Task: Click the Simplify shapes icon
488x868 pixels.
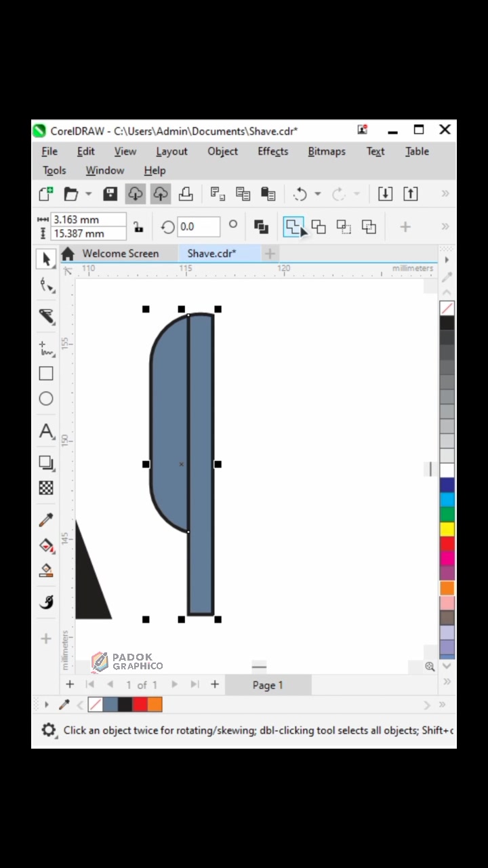Action: pos(344,226)
